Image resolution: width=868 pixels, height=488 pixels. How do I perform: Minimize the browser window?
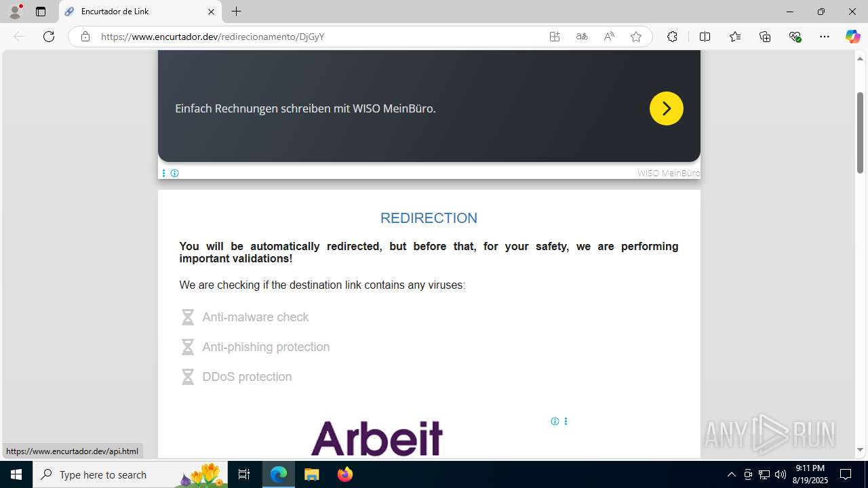point(789,12)
